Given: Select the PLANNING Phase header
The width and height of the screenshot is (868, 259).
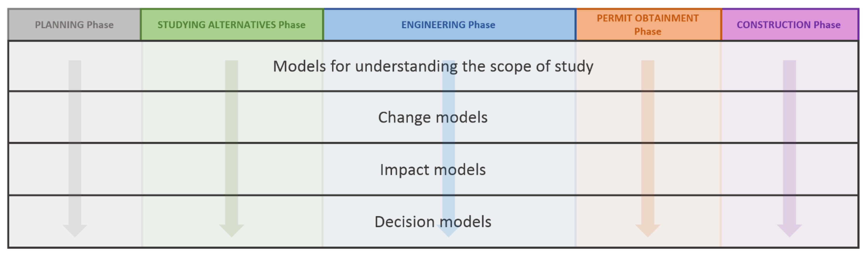Looking at the screenshot, I should (x=74, y=25).
